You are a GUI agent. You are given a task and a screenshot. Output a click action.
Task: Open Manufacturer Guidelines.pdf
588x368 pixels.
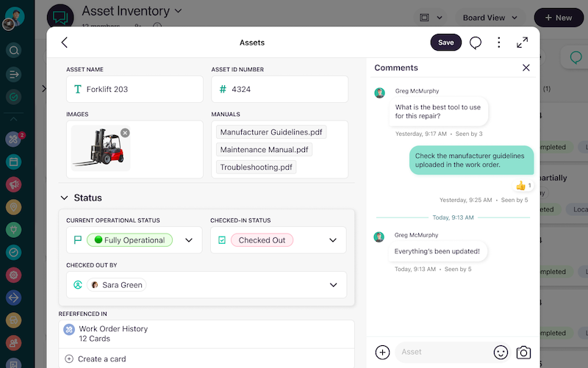271,132
